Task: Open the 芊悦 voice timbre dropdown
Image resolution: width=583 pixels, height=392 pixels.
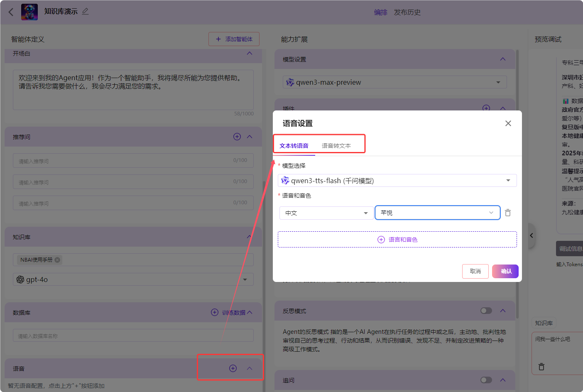Action: tap(437, 213)
